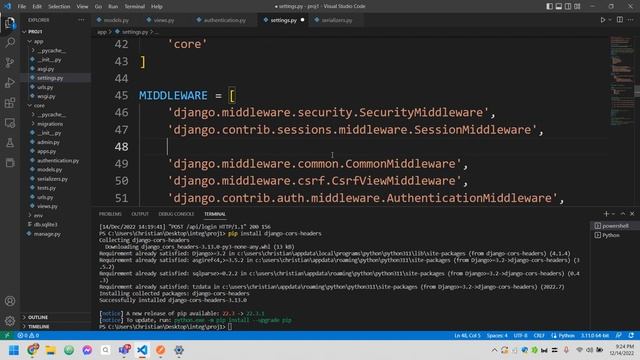Open the Edit menu
Screen dimensions: 640x360
pos(37,6)
